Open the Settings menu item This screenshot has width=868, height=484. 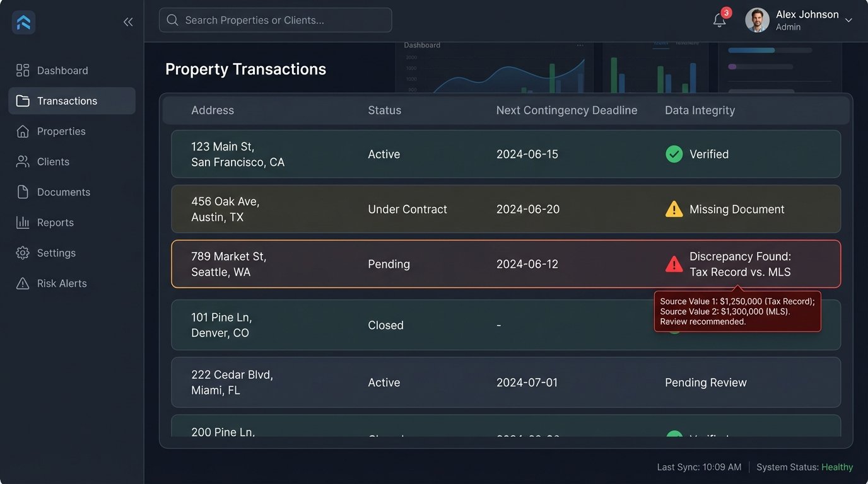(56, 253)
